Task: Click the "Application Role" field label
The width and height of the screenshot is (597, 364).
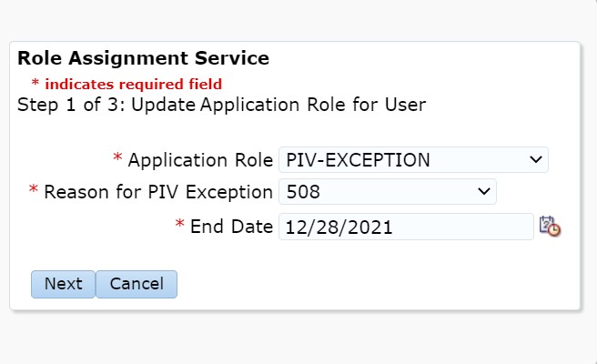Action: click(200, 160)
